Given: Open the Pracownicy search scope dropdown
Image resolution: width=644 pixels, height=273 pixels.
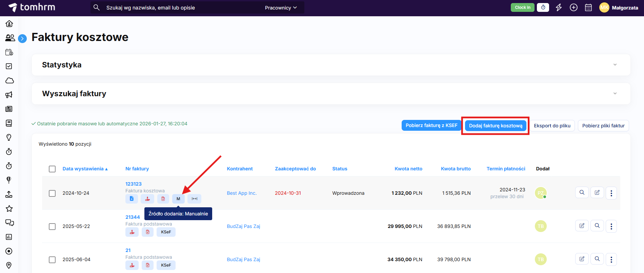Looking at the screenshot, I should click(x=281, y=8).
